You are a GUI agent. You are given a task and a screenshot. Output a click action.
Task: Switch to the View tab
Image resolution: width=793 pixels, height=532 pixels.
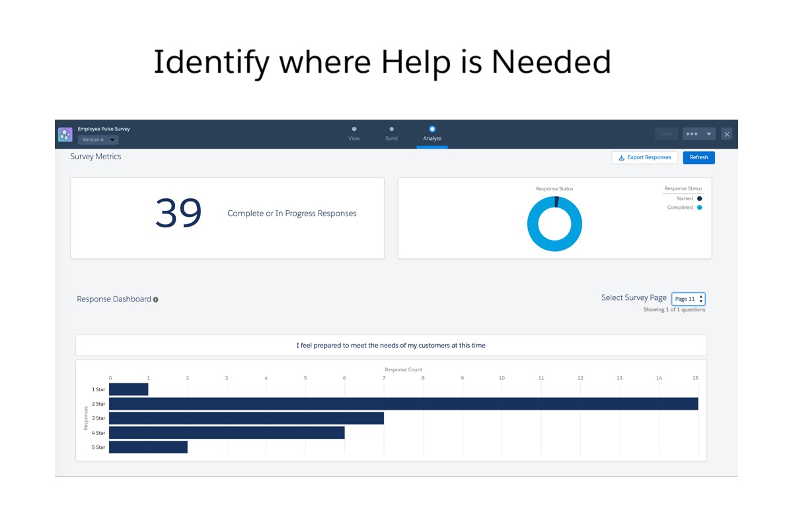point(354,133)
